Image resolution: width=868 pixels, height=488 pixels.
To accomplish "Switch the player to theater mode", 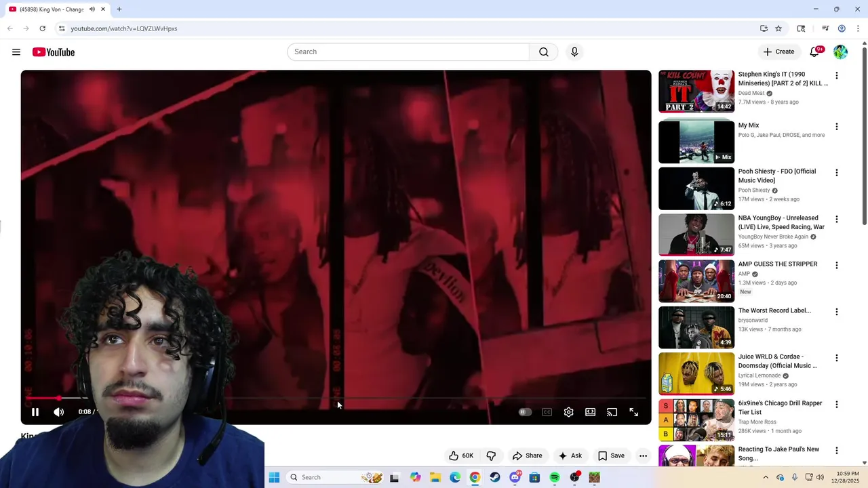I will point(591,412).
